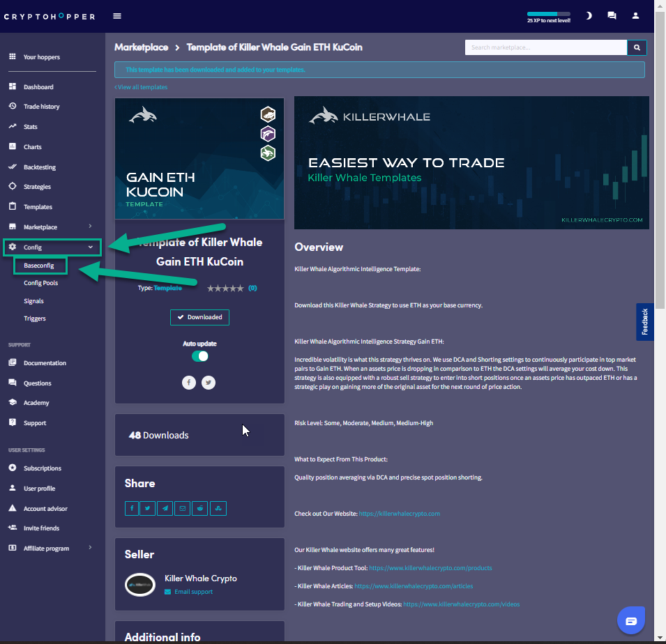Click the View all templates link

(x=142, y=87)
